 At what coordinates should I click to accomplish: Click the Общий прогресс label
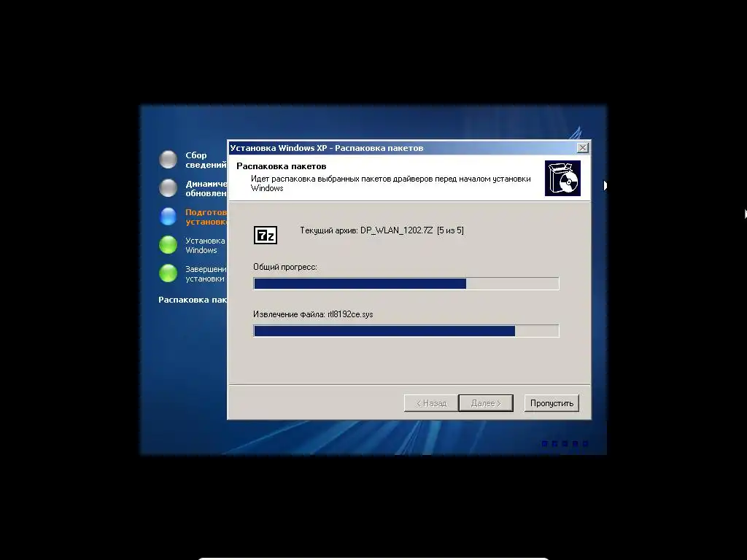coord(285,267)
